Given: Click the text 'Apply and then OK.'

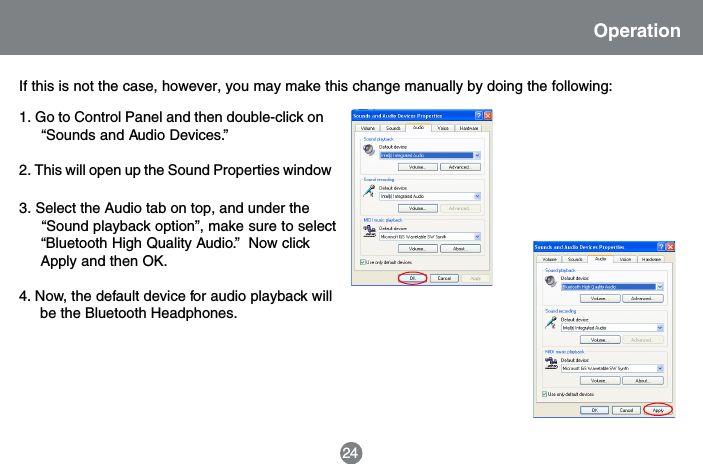Looking at the screenshot, I should tap(104, 261).
